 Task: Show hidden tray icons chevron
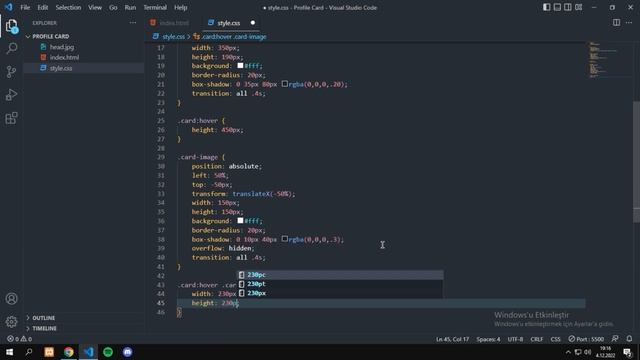click(568, 352)
